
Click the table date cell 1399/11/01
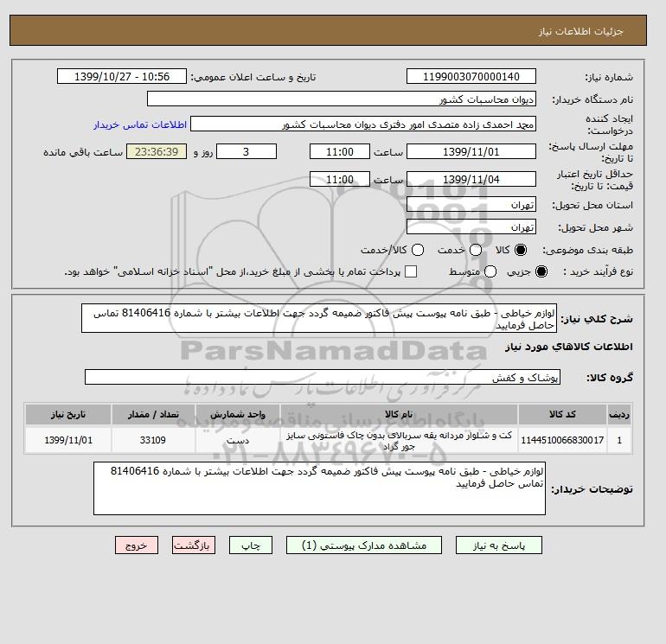(x=68, y=440)
